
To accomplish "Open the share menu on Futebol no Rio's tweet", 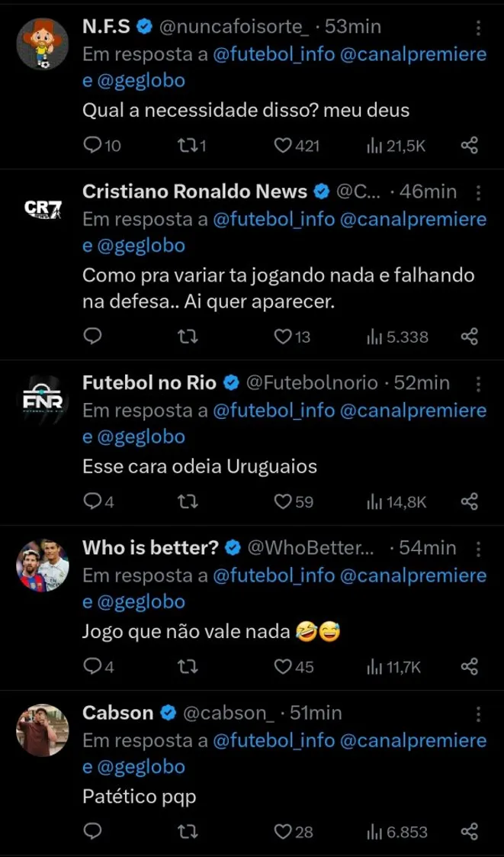I will click(x=470, y=502).
